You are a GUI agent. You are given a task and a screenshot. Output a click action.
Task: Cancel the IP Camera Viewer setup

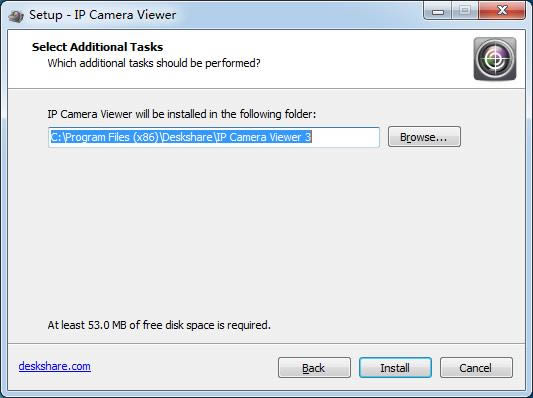[476, 367]
